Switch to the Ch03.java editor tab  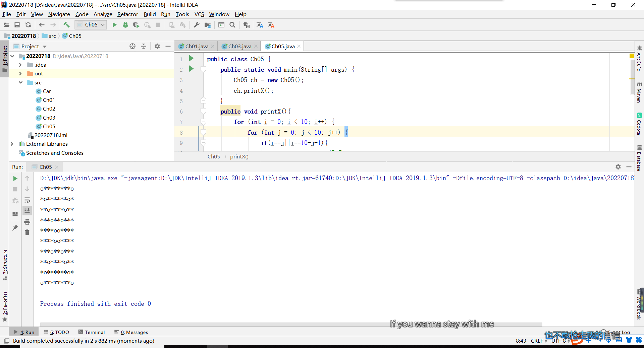(x=239, y=46)
